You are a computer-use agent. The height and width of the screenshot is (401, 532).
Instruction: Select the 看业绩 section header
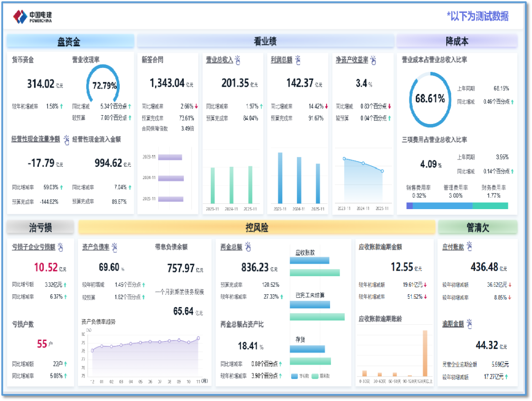click(x=266, y=41)
